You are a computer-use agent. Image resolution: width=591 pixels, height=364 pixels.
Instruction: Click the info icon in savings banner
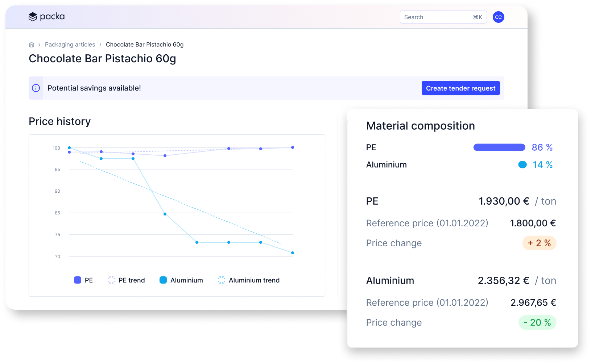[36, 88]
